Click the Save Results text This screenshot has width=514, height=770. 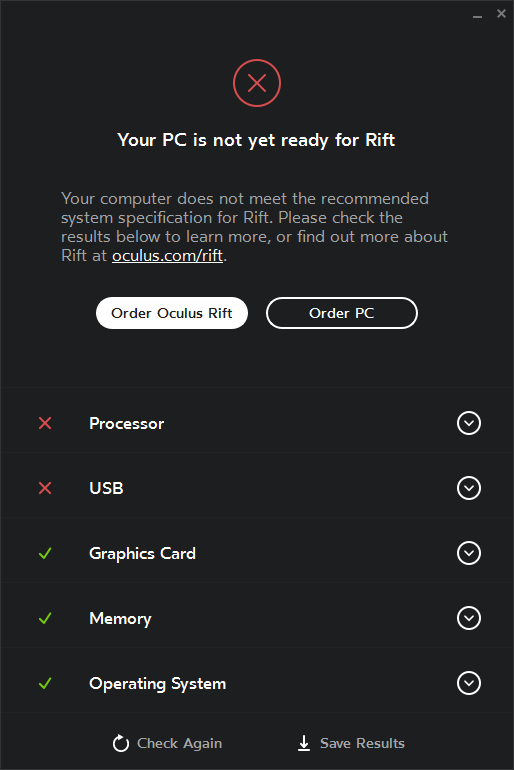point(362,743)
